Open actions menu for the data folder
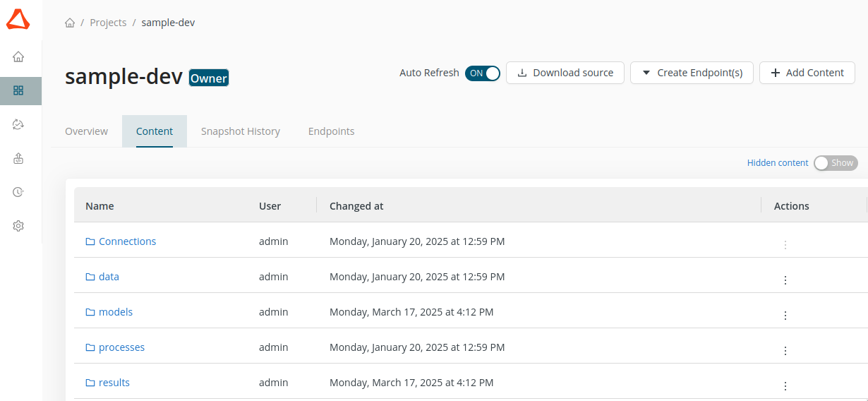Screen dimensions: 868x401 [785, 280]
